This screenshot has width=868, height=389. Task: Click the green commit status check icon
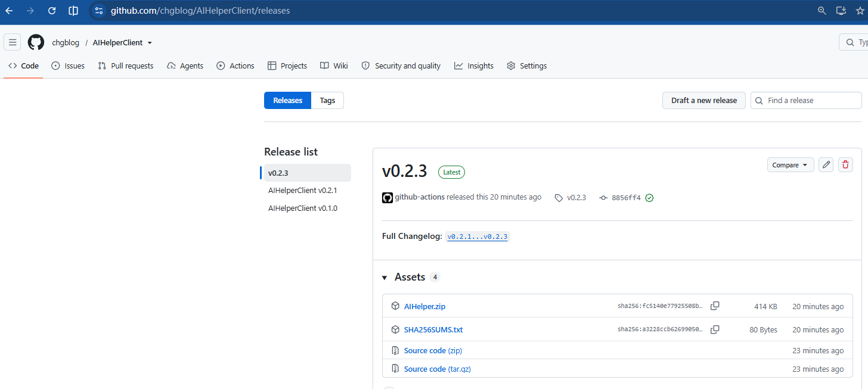coord(649,198)
